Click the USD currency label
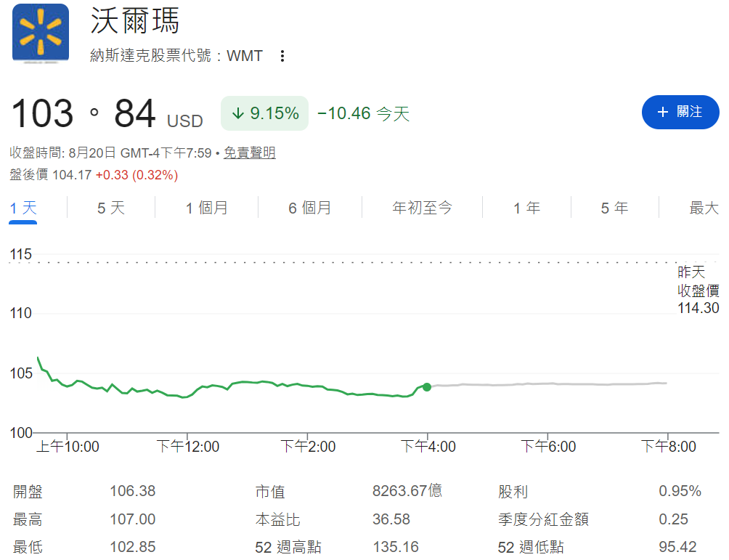The image size is (729, 560). (x=185, y=121)
